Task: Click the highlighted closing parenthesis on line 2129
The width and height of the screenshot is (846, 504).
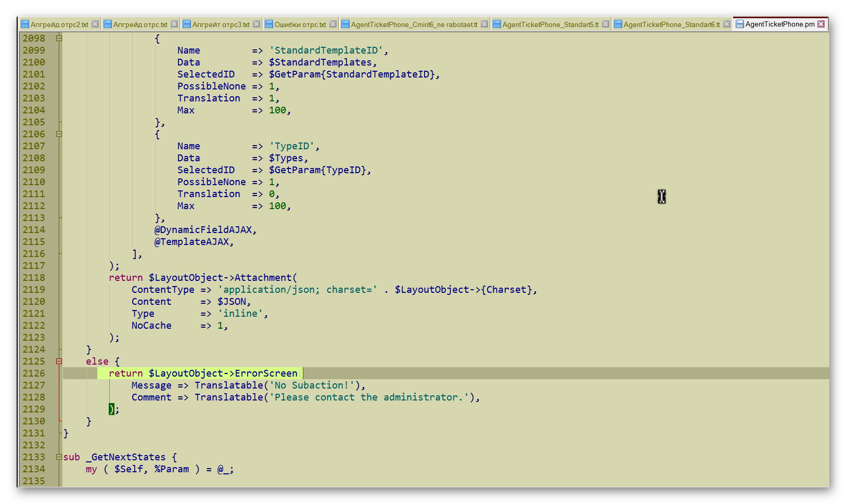Action: click(x=111, y=409)
